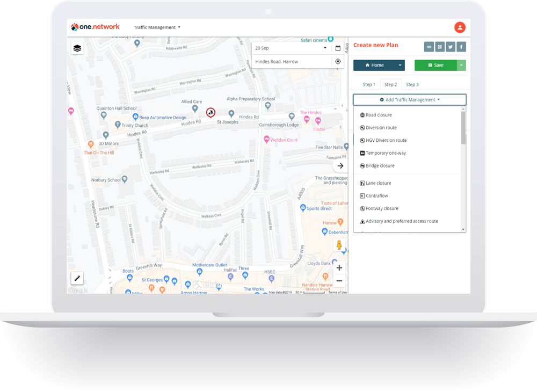
Task: Open the QR code share option
Action: [x=440, y=47]
